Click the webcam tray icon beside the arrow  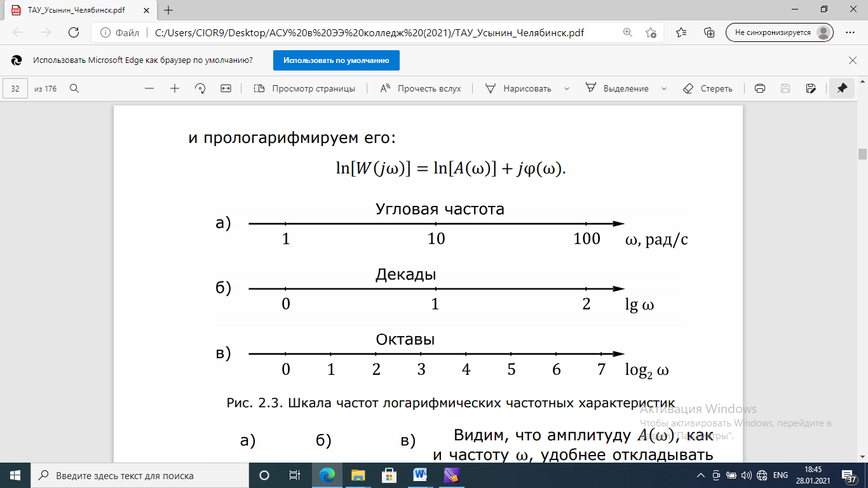pos(716,475)
